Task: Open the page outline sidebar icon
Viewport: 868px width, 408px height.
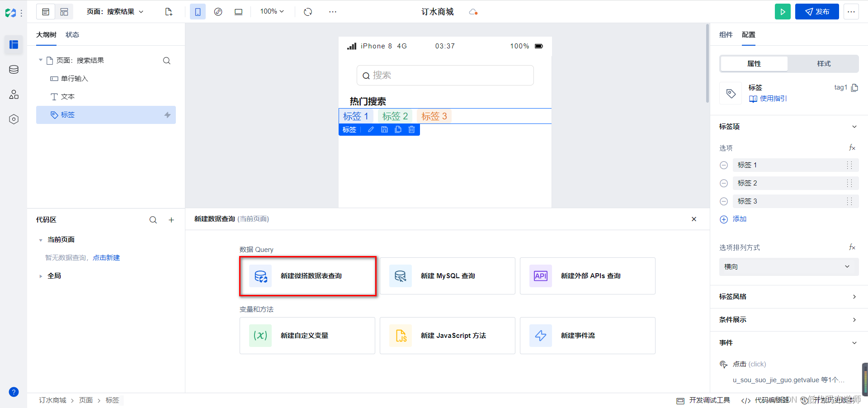Action: (x=14, y=44)
